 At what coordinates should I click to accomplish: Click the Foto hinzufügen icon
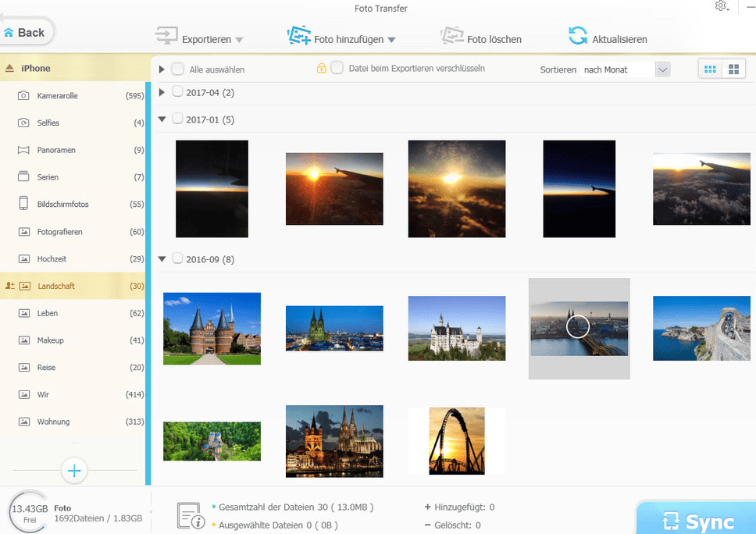point(299,37)
